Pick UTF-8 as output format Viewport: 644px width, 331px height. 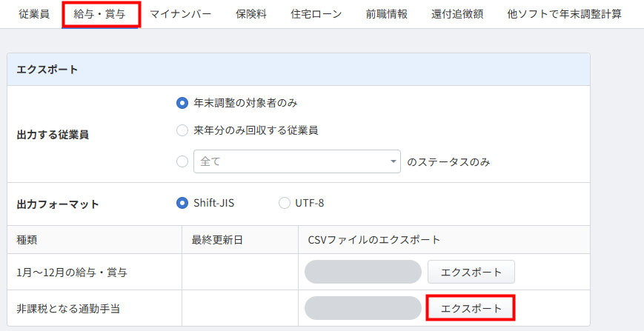tap(285, 203)
